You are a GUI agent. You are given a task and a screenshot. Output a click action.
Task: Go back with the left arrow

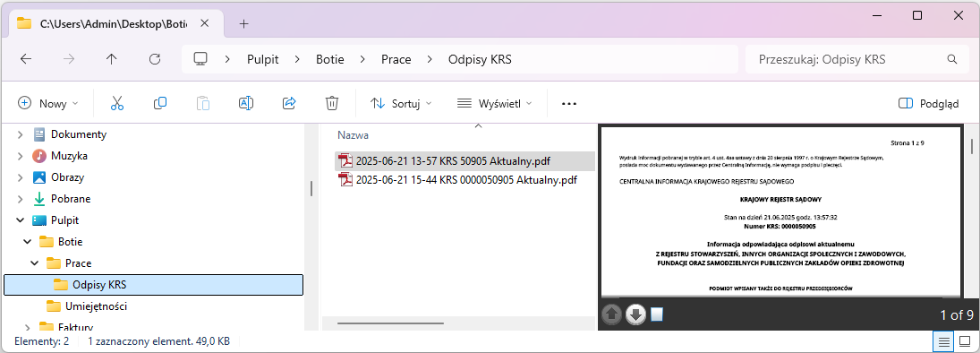pos(26,59)
